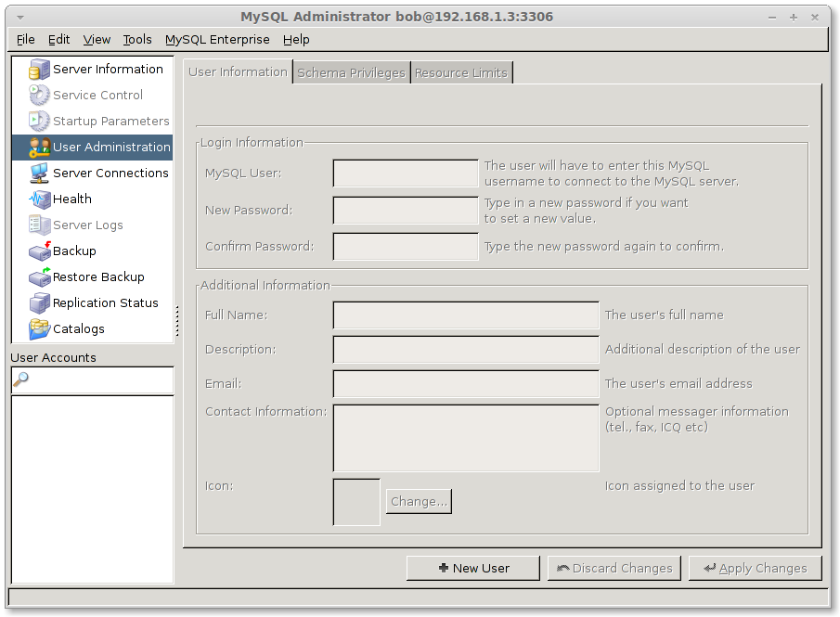Open the File menu
The image size is (840, 617).
coord(26,40)
